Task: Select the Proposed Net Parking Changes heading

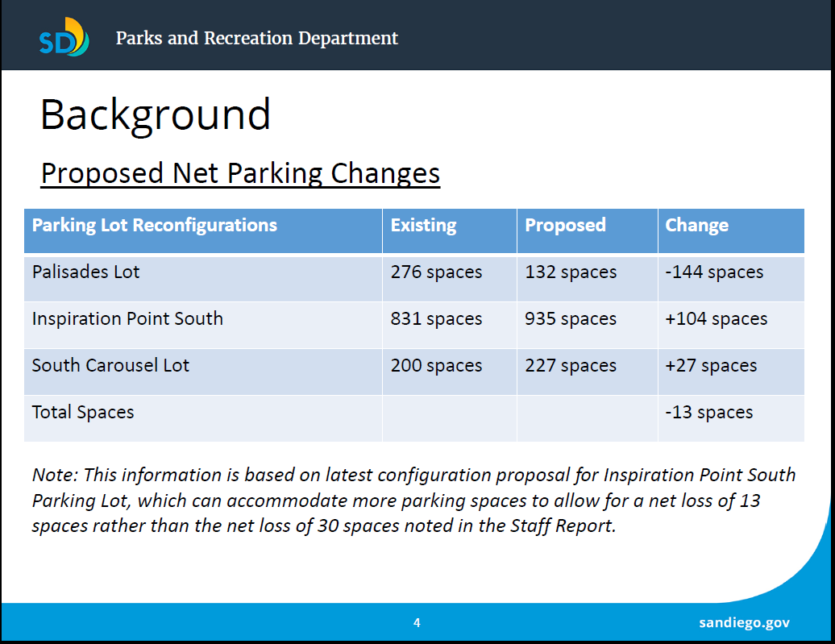Action: click(241, 173)
